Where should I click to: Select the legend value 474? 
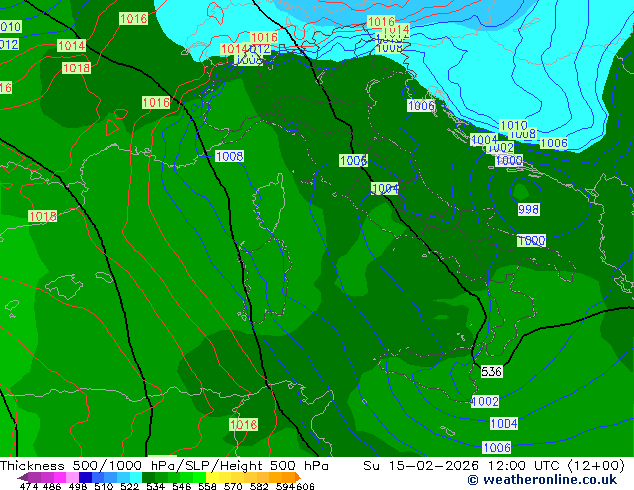coord(29,486)
